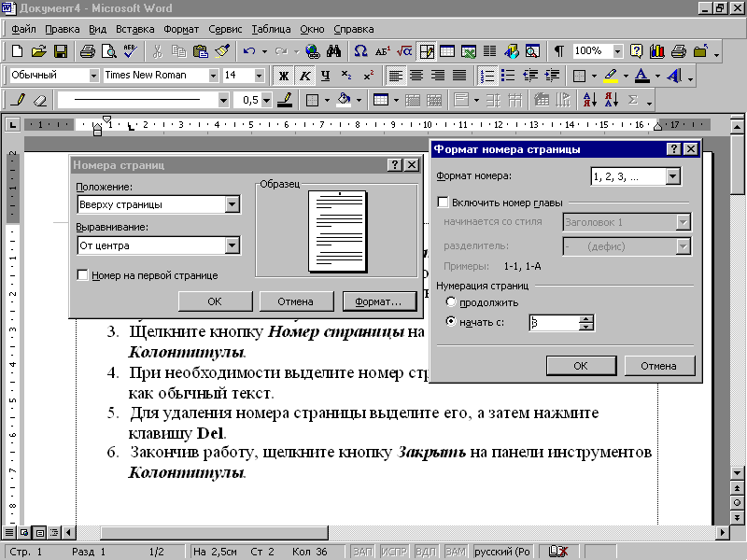Confirm with OK in Формат номера страницы
This screenshot has width=747, height=560.
[x=581, y=366]
